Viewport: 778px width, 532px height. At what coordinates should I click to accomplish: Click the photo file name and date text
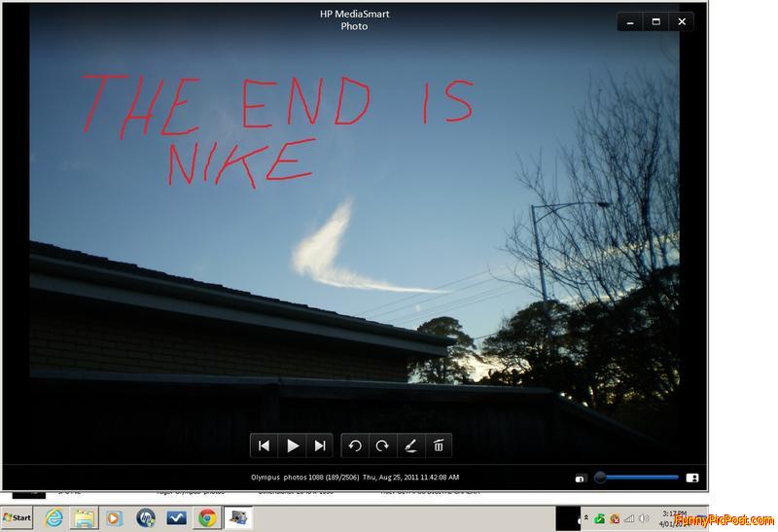(355, 477)
